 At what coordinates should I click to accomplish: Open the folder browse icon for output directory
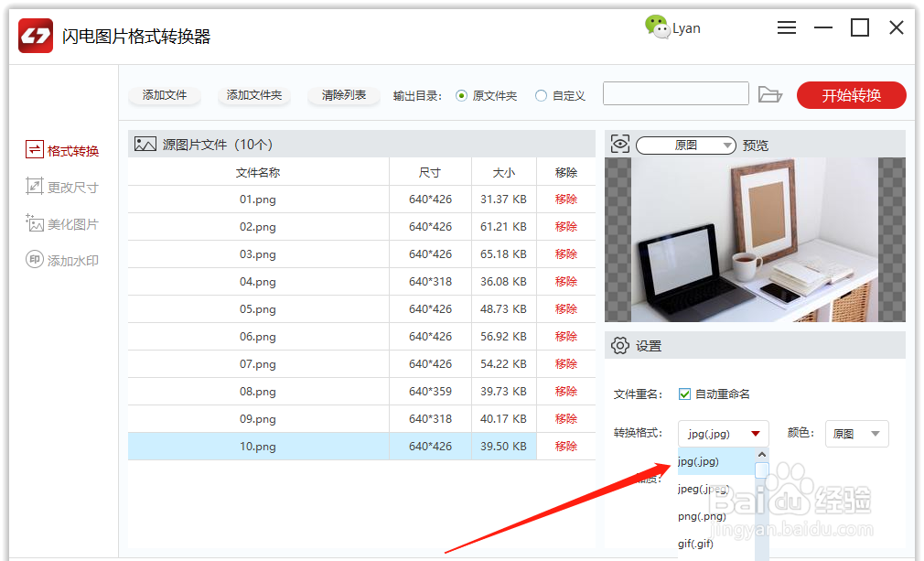(x=771, y=94)
